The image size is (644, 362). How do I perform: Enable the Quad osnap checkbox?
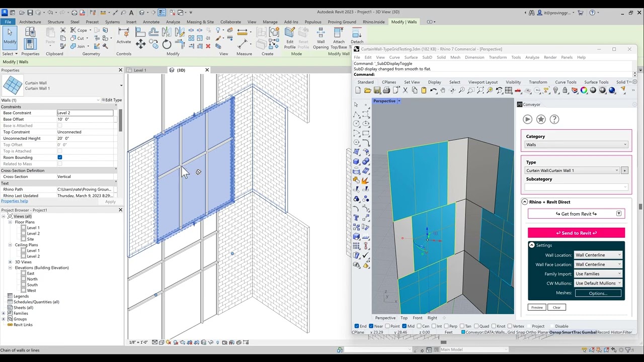pos(476,326)
